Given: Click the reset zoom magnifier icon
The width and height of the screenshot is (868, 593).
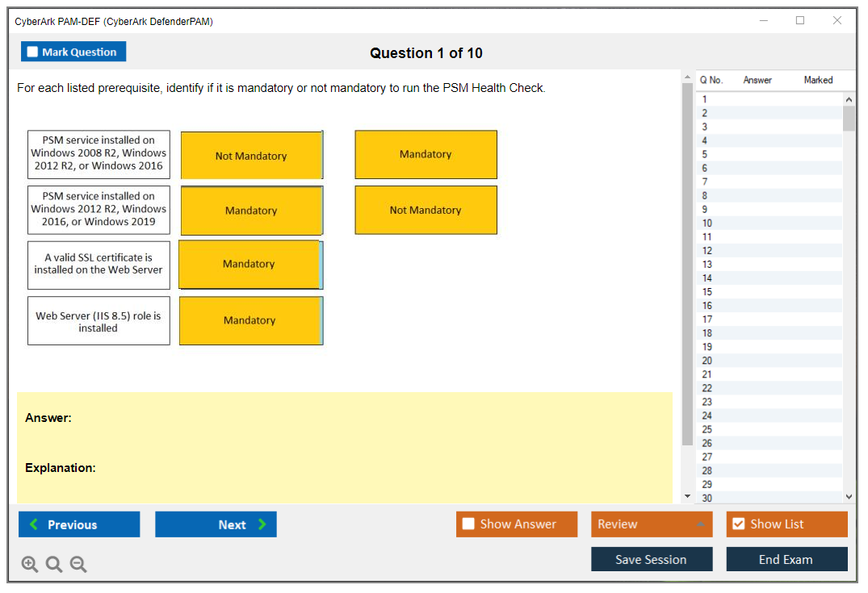Looking at the screenshot, I should tap(54, 565).
